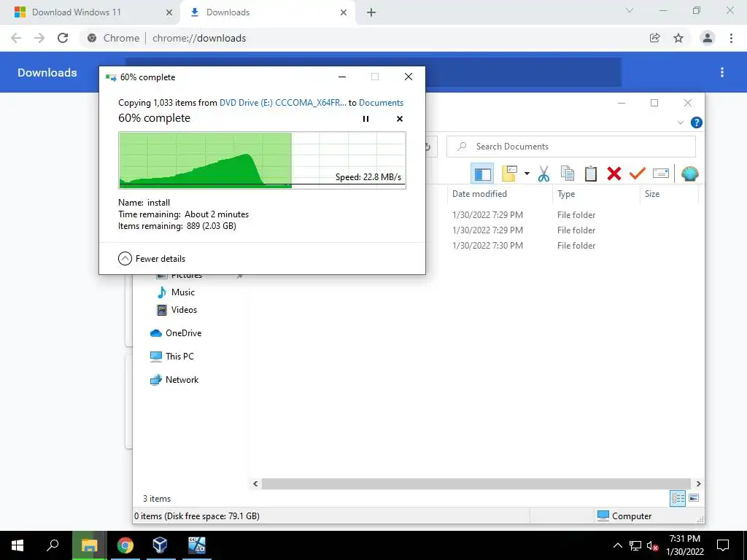Open a new Chrome tab
The image size is (747, 560).
pos(371,13)
